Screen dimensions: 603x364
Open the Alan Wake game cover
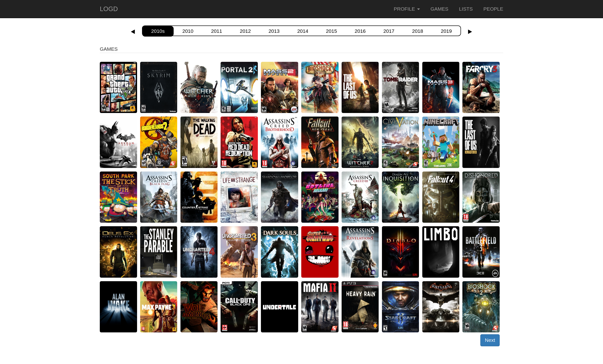coord(118,307)
